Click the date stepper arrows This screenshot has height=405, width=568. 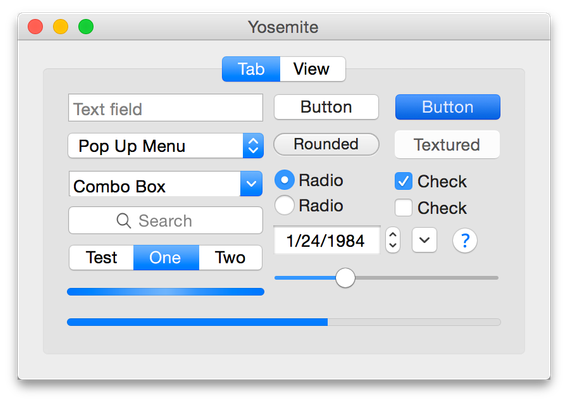click(x=393, y=240)
